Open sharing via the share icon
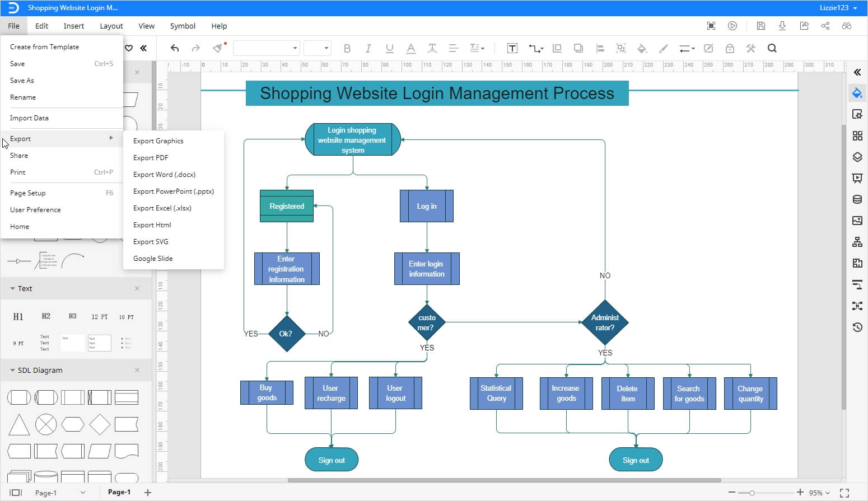Image resolution: width=868 pixels, height=501 pixels. pyautogui.click(x=825, y=26)
